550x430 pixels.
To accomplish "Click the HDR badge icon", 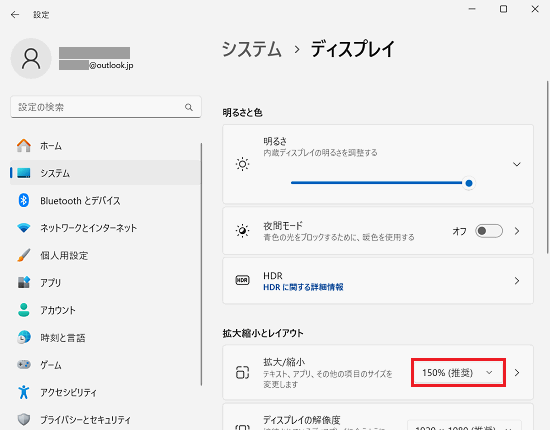I will point(242,280).
